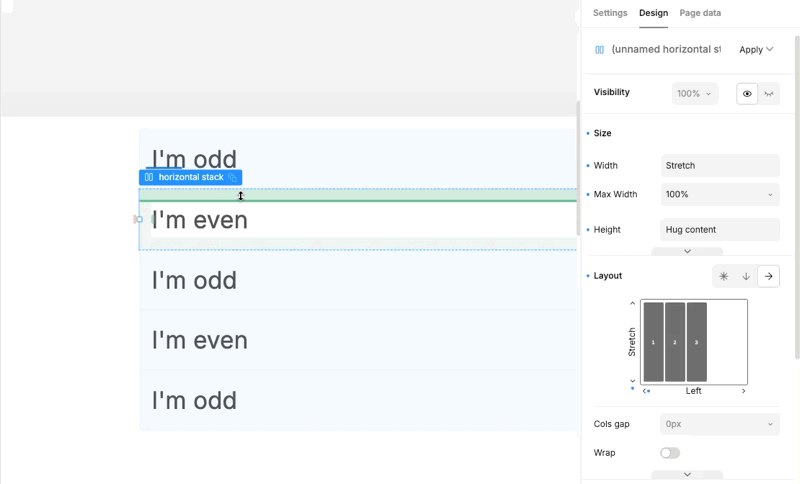Edit the unnamed horizontal stack name field
This screenshot has width=800, height=484.
[666, 49]
